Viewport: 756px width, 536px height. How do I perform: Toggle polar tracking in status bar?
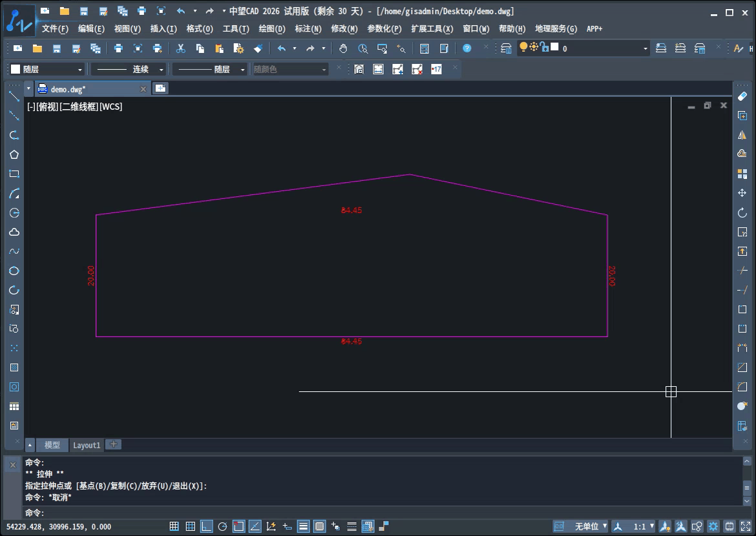click(222, 526)
